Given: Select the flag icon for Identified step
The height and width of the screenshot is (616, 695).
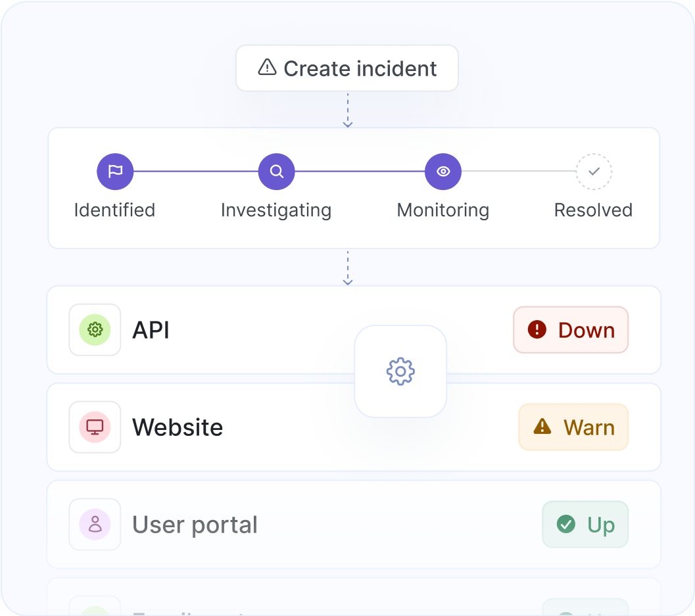Looking at the screenshot, I should [115, 171].
